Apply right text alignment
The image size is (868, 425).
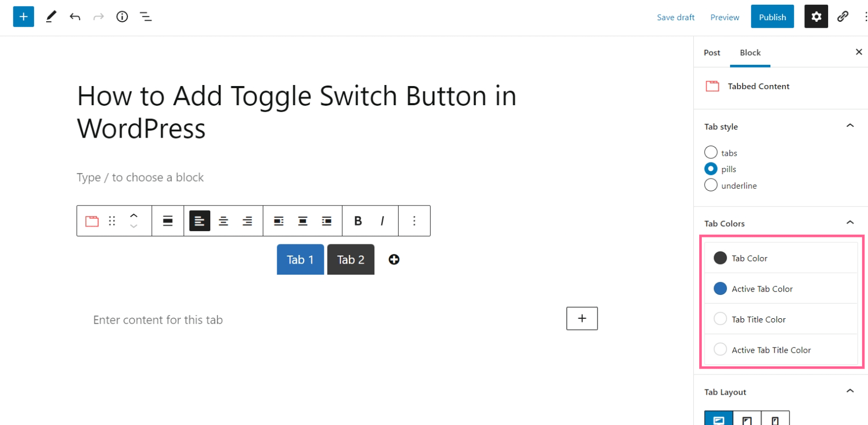click(247, 220)
